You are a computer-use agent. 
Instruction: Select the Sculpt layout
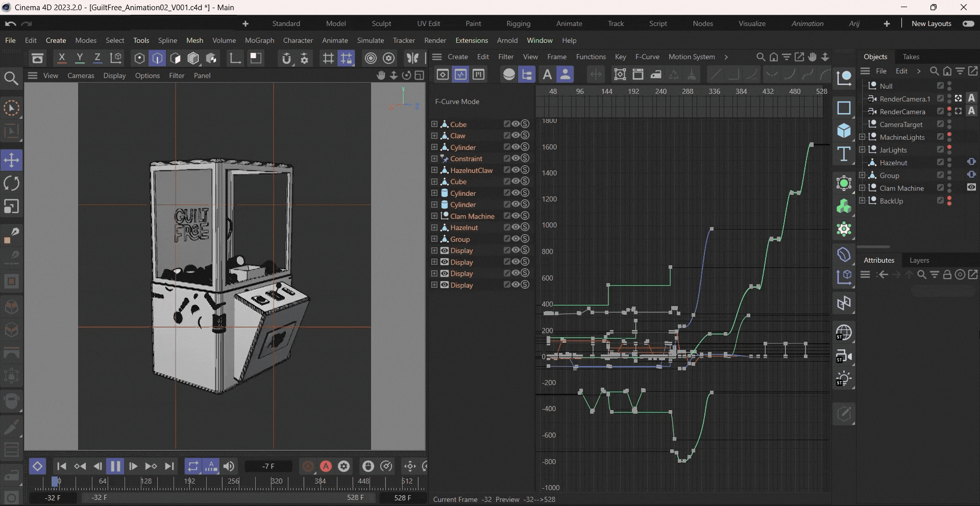381,23
